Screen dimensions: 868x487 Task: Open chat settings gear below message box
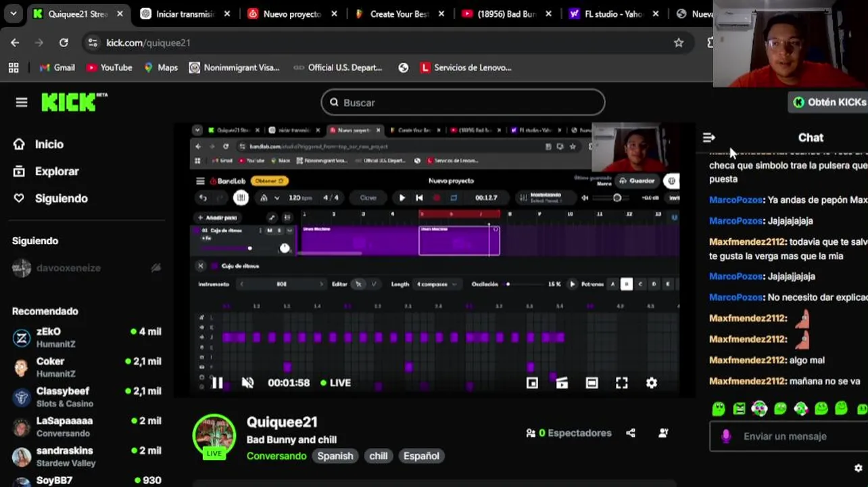tap(859, 468)
